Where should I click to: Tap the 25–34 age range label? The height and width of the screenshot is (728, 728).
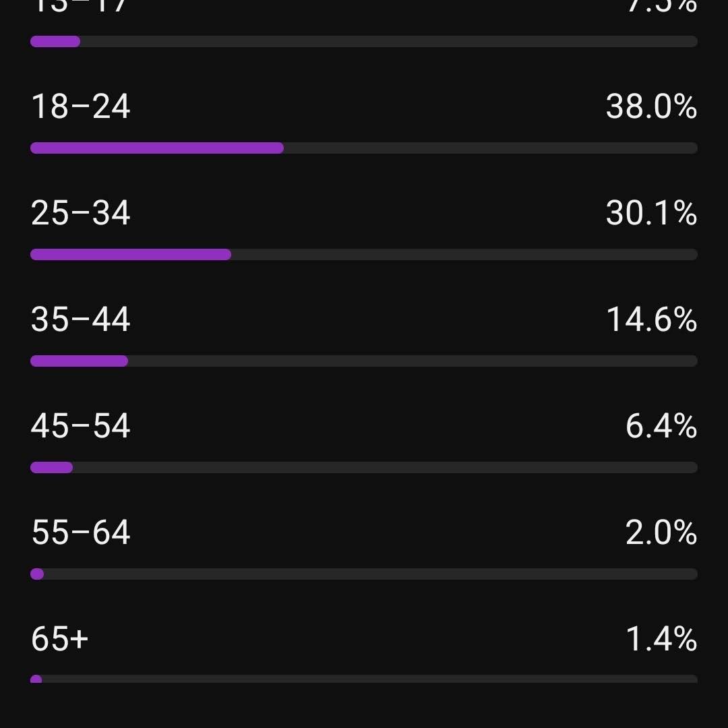(81, 214)
